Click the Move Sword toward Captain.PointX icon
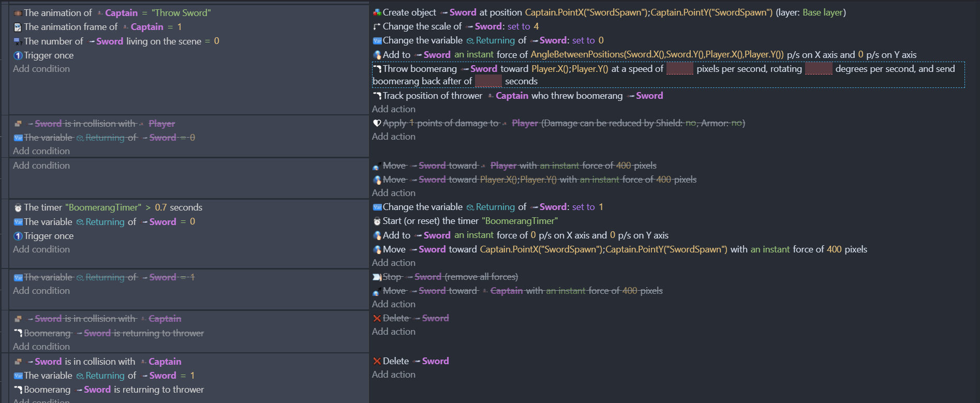This screenshot has height=403, width=980. point(377,249)
